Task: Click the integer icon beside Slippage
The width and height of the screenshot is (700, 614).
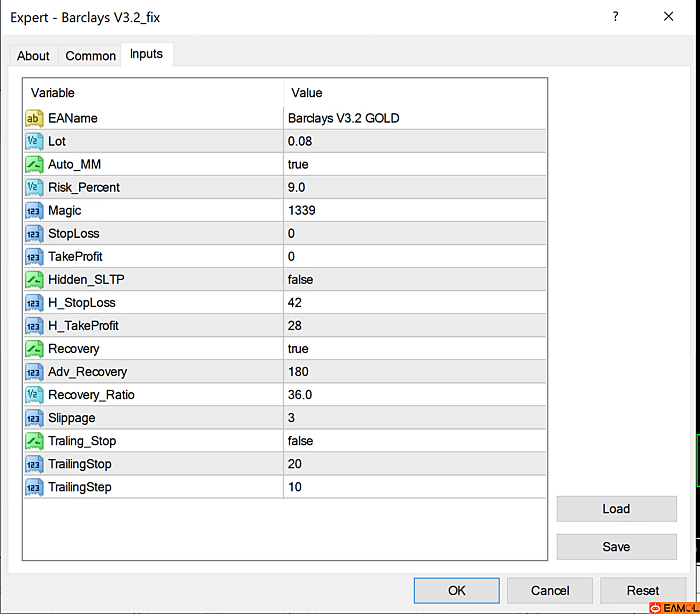Action: [34, 418]
